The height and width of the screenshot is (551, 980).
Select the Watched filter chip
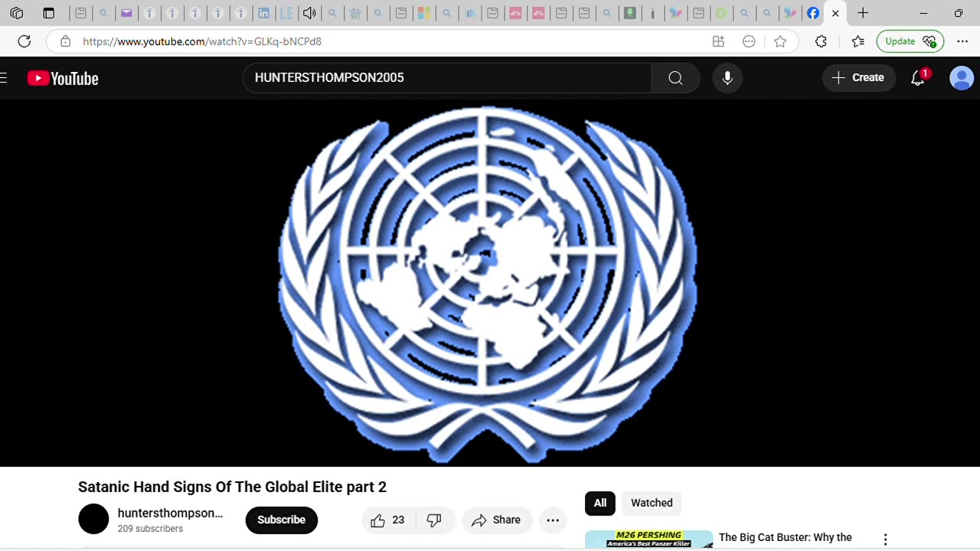[x=652, y=503]
